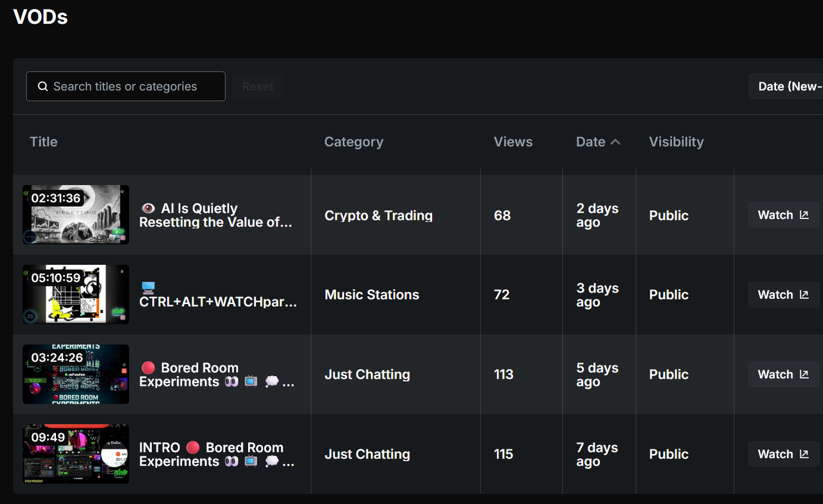Watch the CTRL+ALT+WATCHpar VOD
This screenshot has height=504, width=823.
(x=784, y=294)
